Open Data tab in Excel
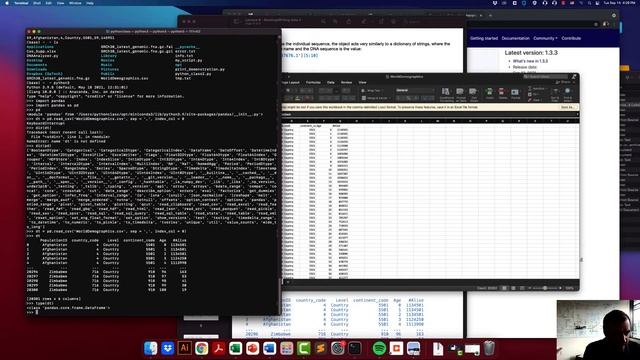The height and width of the screenshot is (360, 640). pyautogui.click(x=331, y=82)
